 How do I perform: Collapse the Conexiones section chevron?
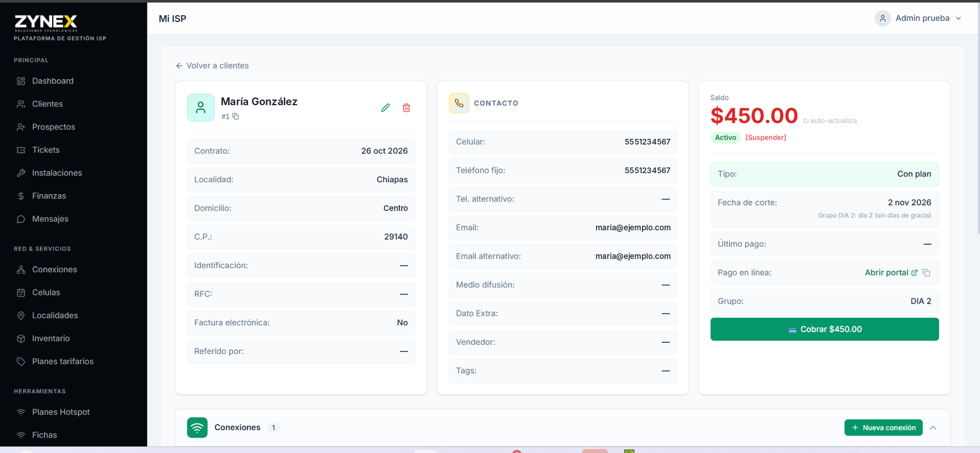coord(933,428)
